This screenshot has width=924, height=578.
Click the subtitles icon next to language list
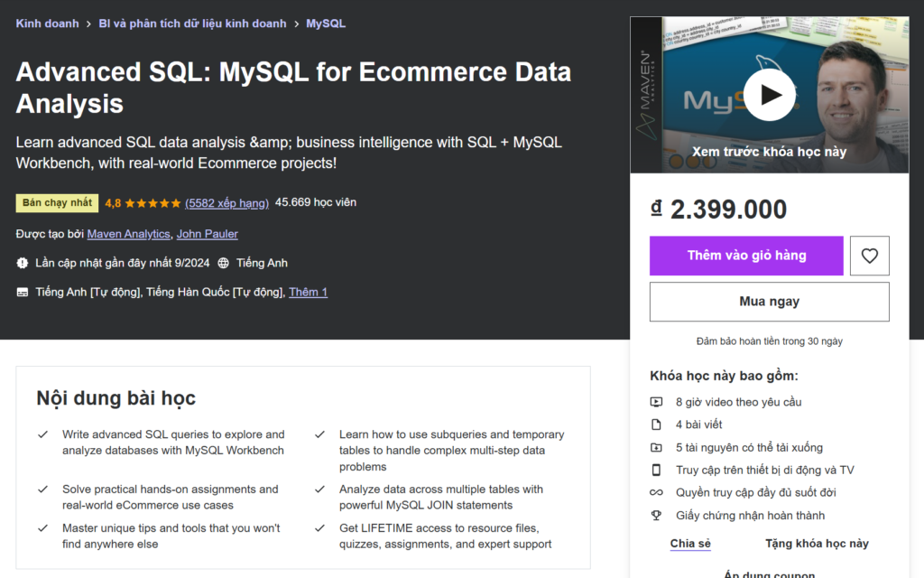23,292
